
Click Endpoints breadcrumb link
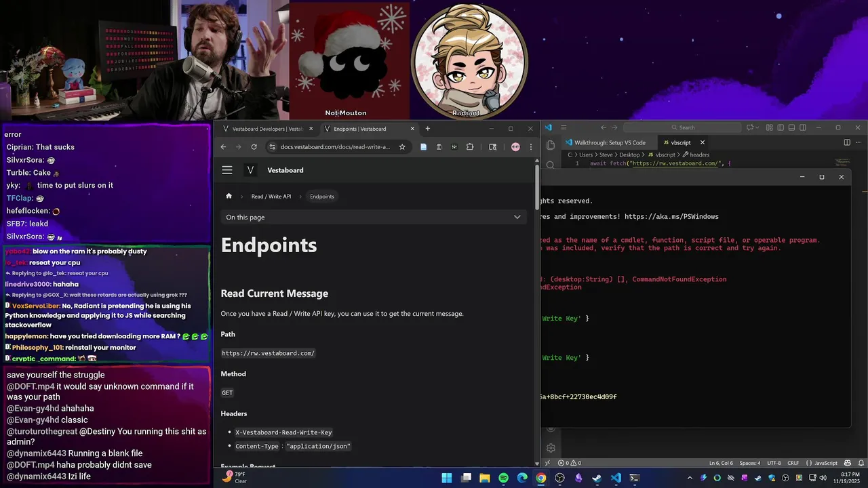322,197
